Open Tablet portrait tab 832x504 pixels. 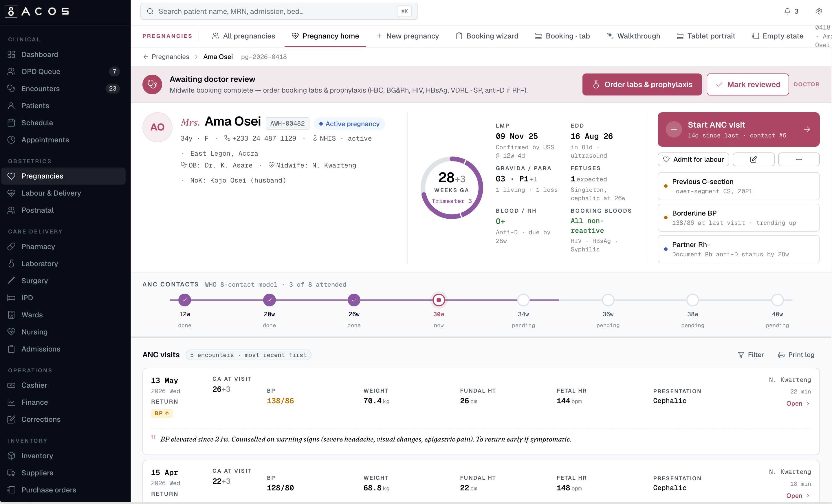pos(706,36)
